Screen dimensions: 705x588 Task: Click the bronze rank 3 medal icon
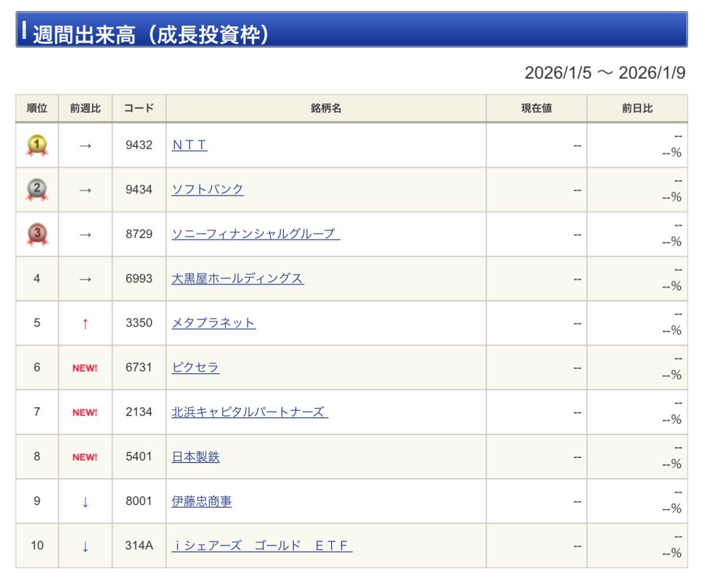pos(37,234)
